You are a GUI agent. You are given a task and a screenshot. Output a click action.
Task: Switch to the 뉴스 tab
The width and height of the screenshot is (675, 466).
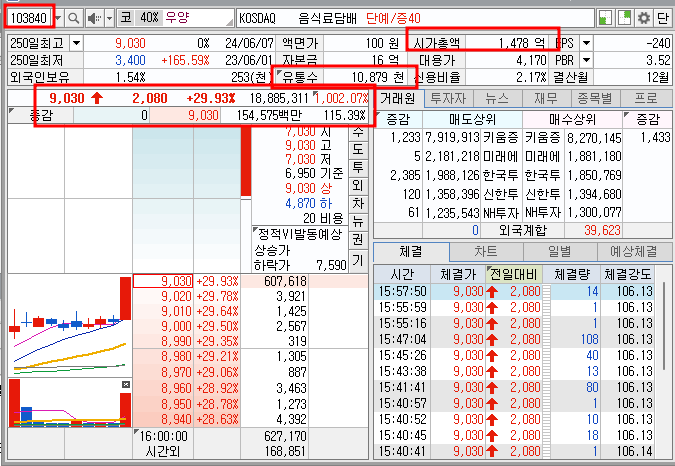click(497, 99)
